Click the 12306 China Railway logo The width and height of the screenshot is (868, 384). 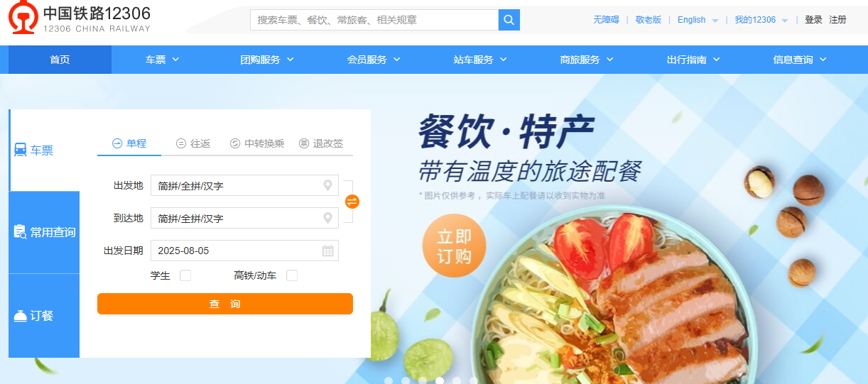pos(80,18)
